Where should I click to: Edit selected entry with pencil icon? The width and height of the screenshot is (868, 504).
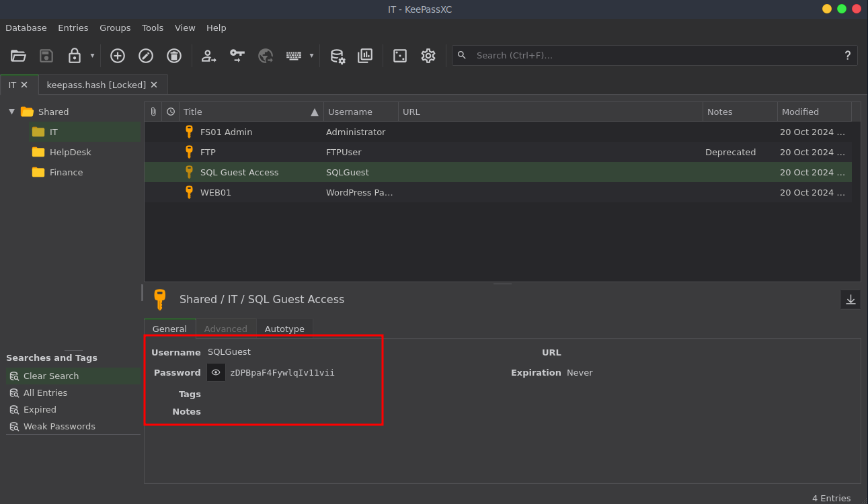point(146,56)
